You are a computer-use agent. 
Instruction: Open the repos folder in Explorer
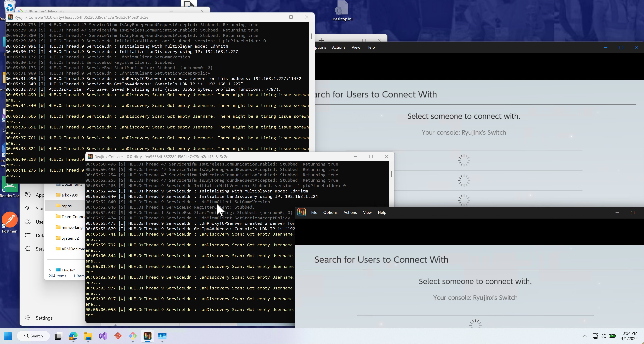click(x=67, y=206)
